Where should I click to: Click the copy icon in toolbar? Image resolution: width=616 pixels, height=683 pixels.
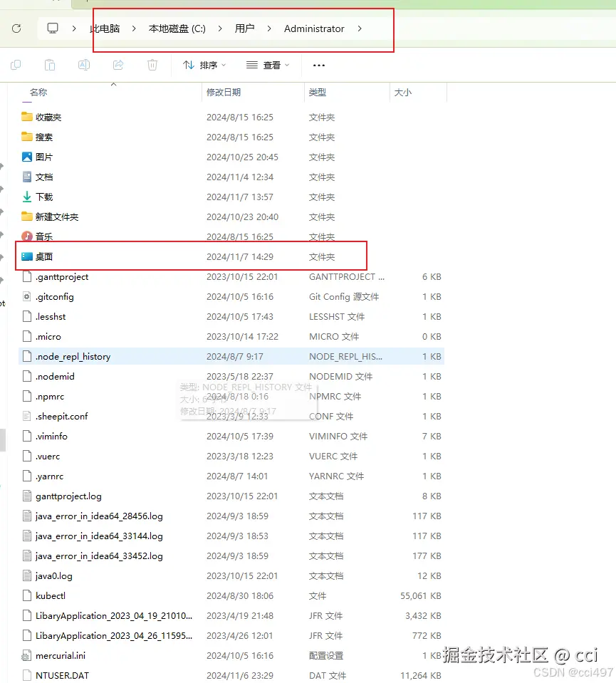[x=16, y=66]
